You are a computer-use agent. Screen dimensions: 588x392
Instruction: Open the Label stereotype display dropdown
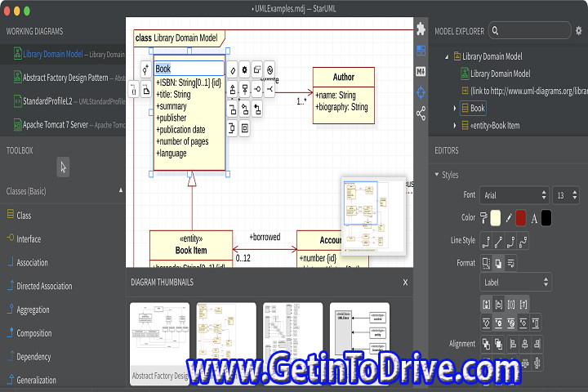515,282
